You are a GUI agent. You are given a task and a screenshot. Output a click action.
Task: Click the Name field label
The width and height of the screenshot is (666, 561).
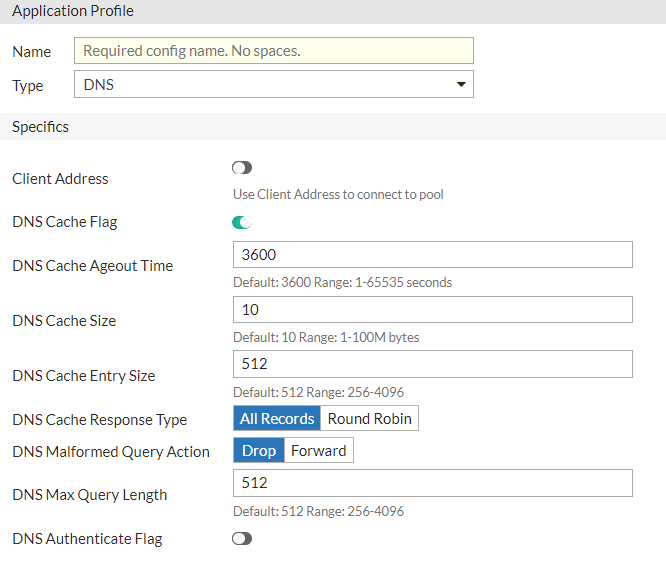tap(32, 52)
